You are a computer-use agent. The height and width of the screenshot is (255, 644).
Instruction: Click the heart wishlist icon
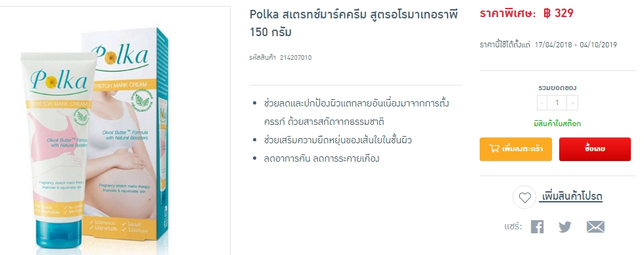524,198
